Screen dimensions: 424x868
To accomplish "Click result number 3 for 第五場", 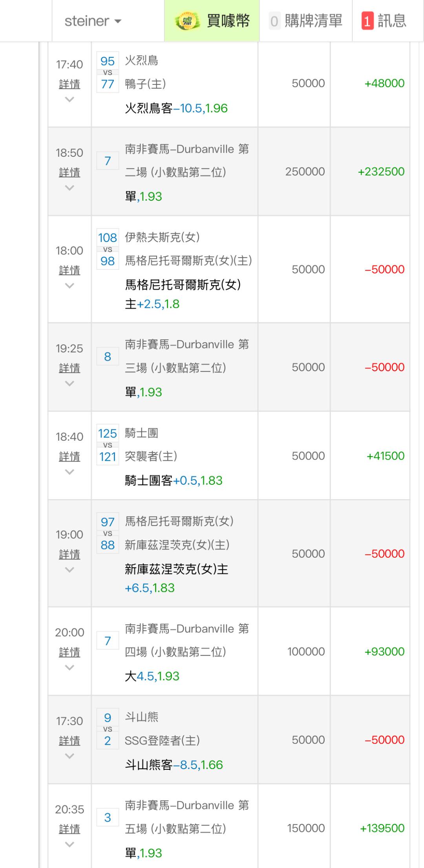I will 108,817.
